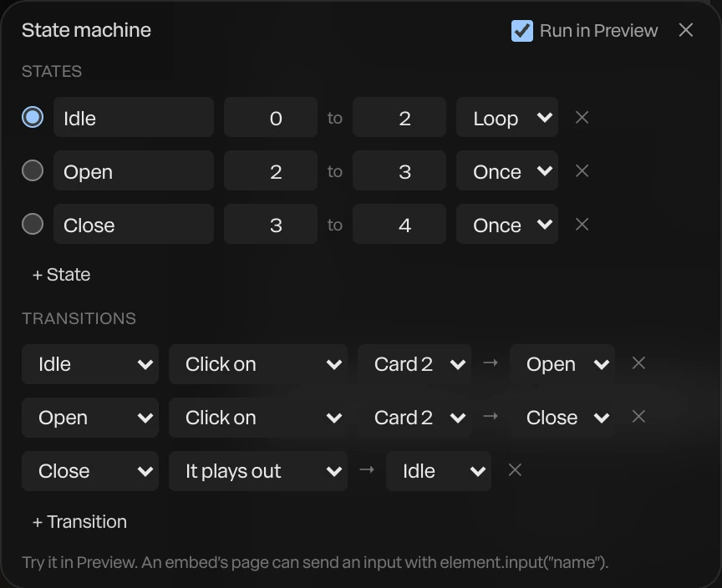Screen dimensions: 722x588
Task: Edit the Close start frame value 3
Action: coord(271,224)
